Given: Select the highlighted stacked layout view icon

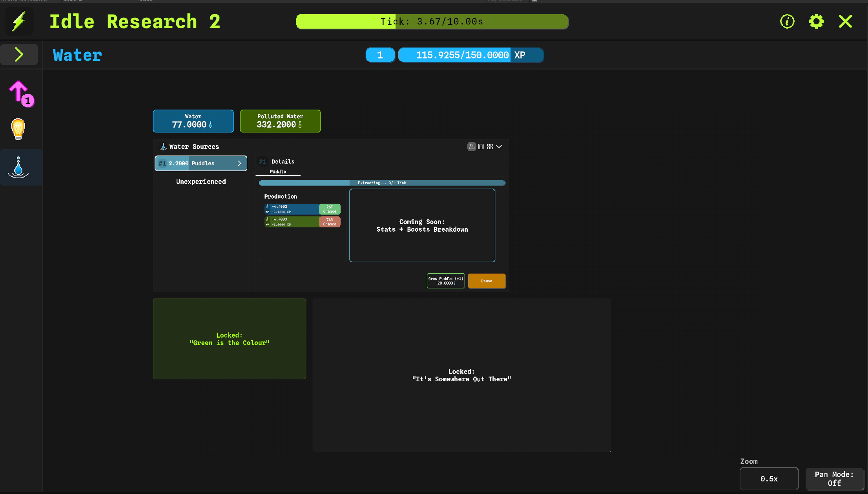Looking at the screenshot, I should tap(472, 146).
